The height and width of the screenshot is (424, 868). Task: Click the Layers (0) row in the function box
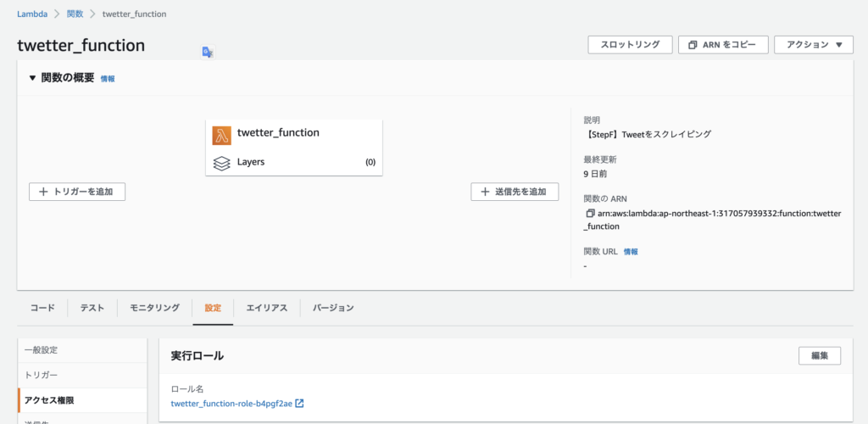(294, 162)
